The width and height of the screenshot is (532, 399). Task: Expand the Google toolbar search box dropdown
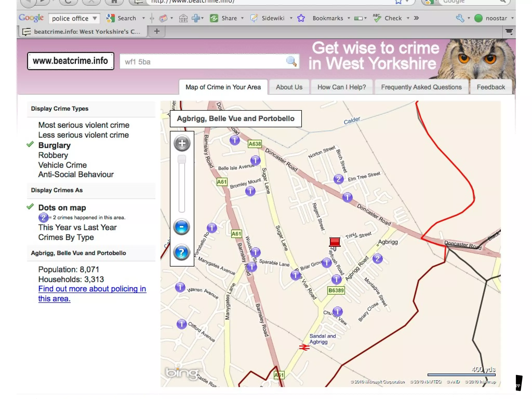click(95, 18)
